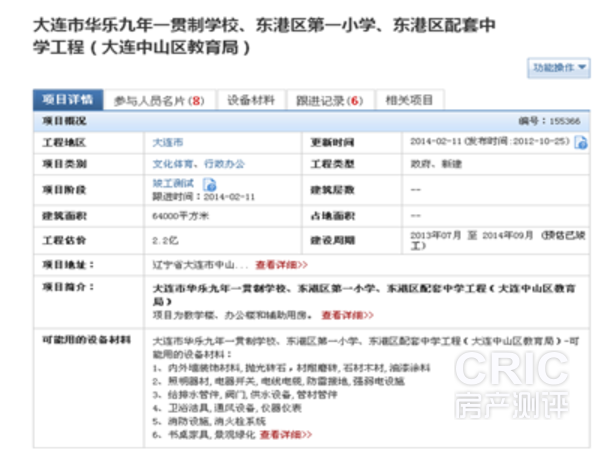Click the 可能用的设备材料 label
This screenshot has width=600, height=450.
point(86,340)
